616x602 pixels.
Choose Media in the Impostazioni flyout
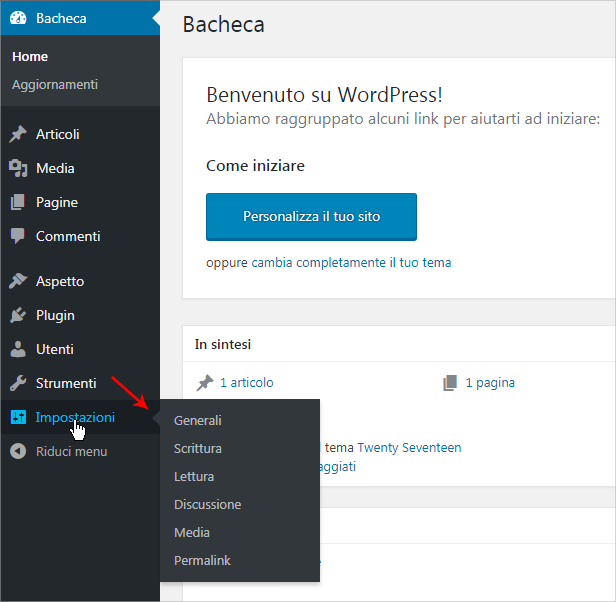[x=192, y=532]
